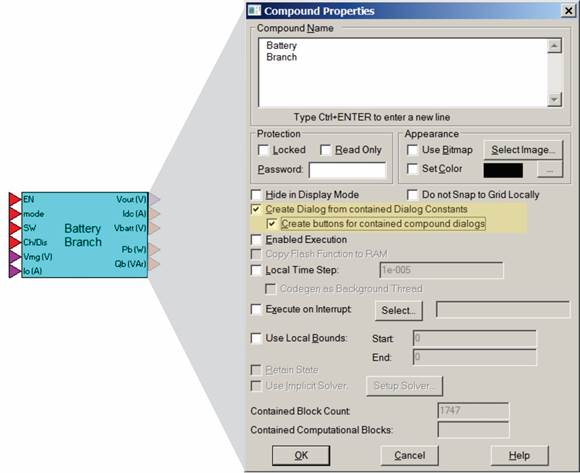The image size is (580, 473).
Task: Click inside the Compound Name text box
Action: [402, 72]
